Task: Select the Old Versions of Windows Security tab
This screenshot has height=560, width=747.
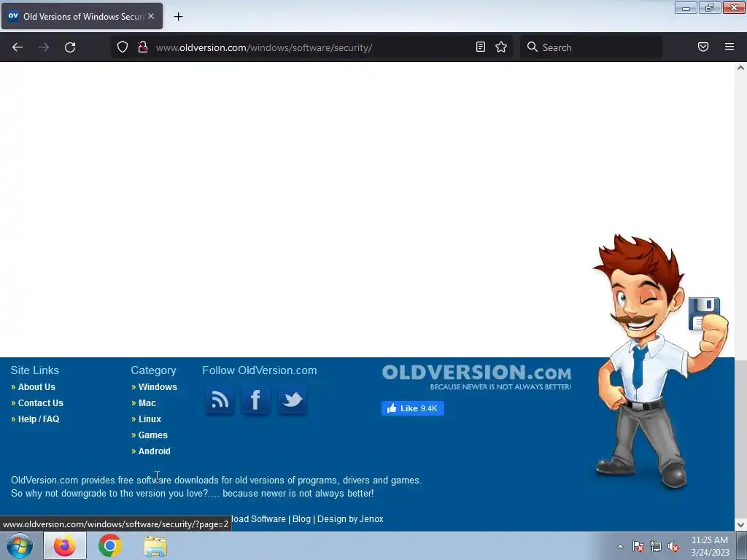Action: [x=82, y=16]
